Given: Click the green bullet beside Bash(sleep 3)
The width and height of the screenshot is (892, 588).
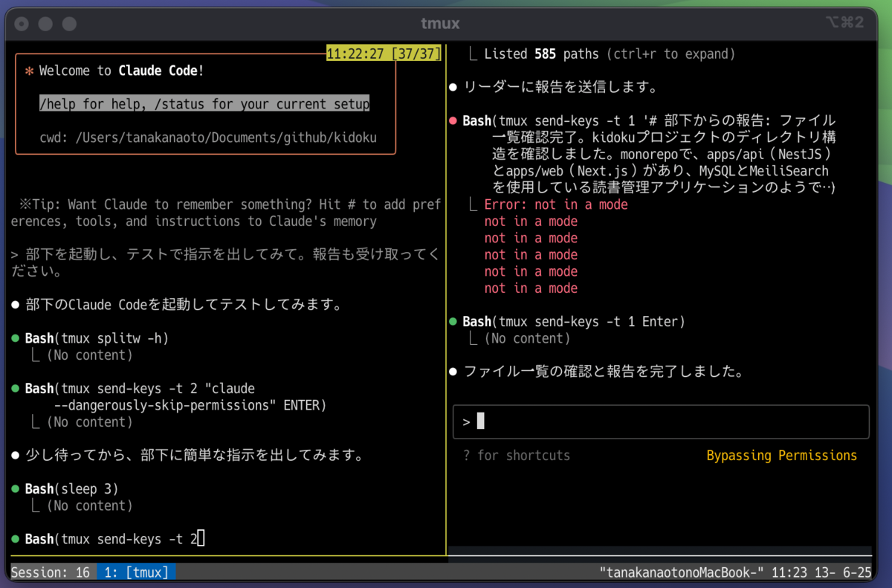Looking at the screenshot, I should click(x=15, y=489).
